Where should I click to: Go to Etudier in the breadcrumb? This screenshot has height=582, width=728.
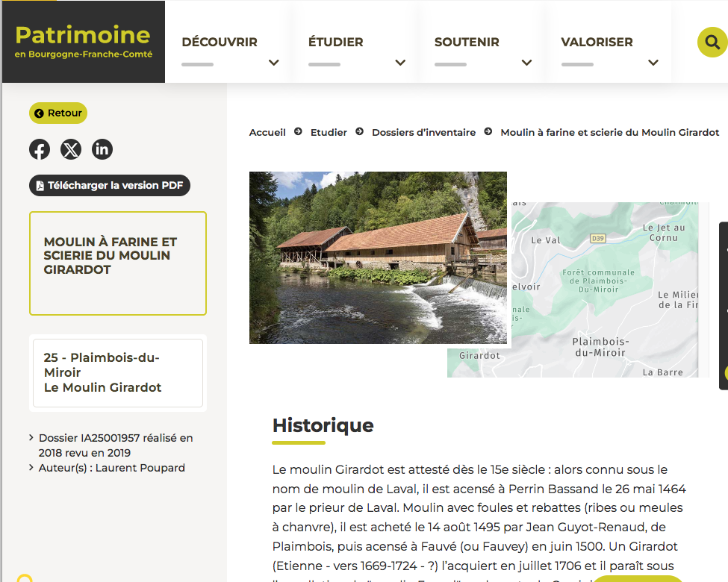click(329, 132)
